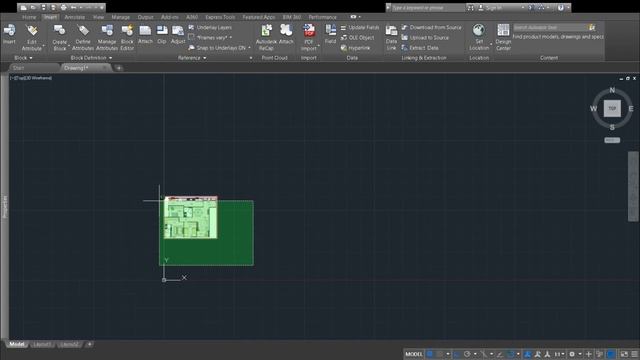640x360 pixels.
Task: Select the Adjust tool
Action: coord(178,34)
